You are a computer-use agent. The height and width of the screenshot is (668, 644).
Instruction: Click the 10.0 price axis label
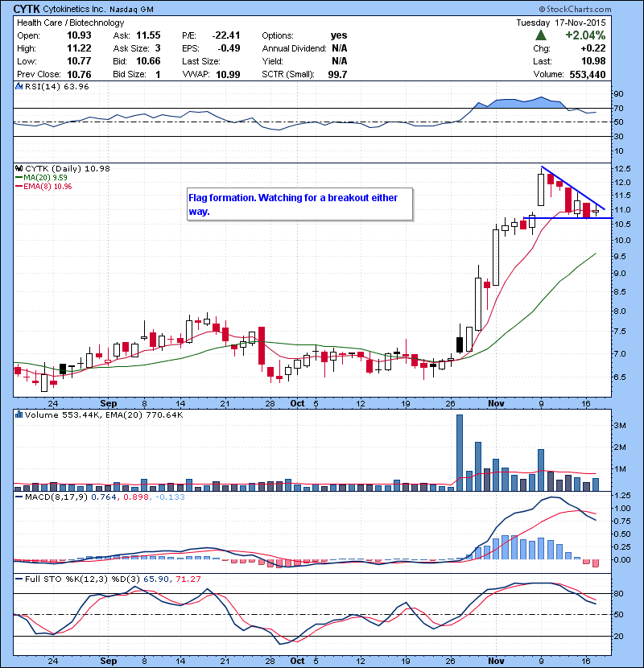coord(622,241)
